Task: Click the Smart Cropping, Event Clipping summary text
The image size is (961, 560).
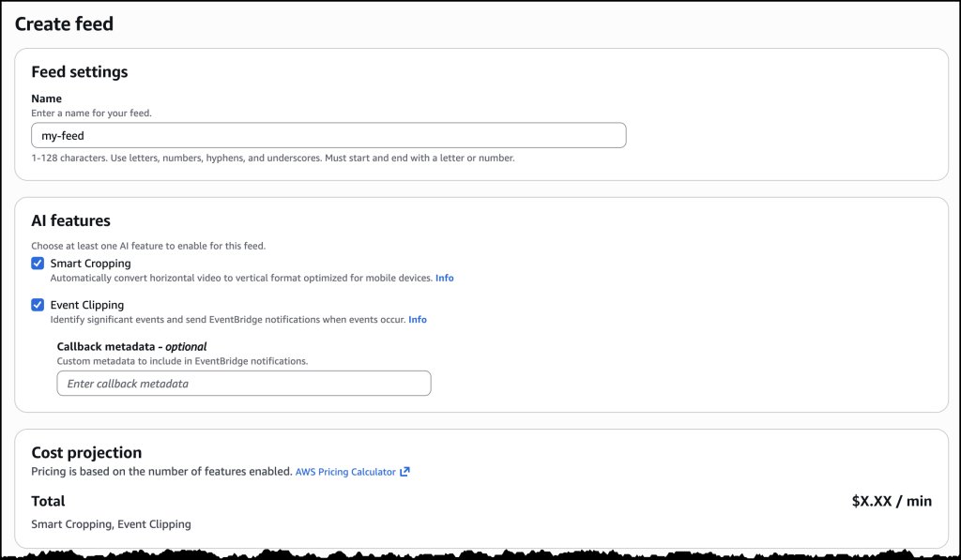Action: tap(111, 523)
